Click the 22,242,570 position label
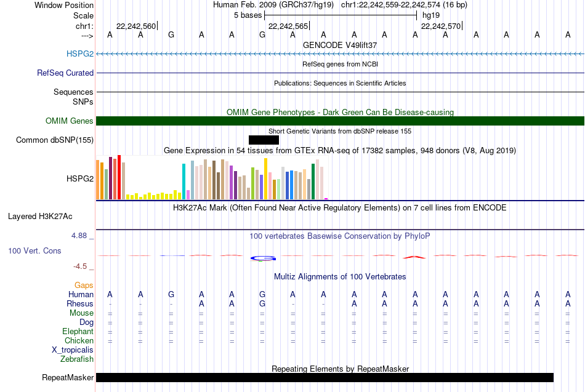This screenshot has width=585, height=392. [441, 26]
